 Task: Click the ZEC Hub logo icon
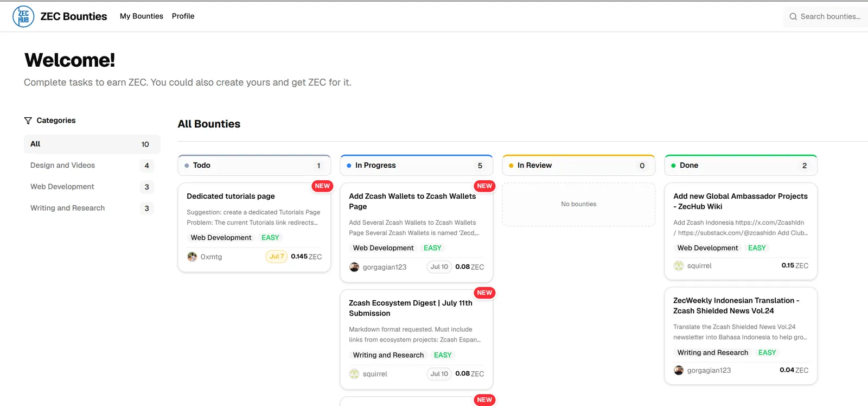click(23, 16)
